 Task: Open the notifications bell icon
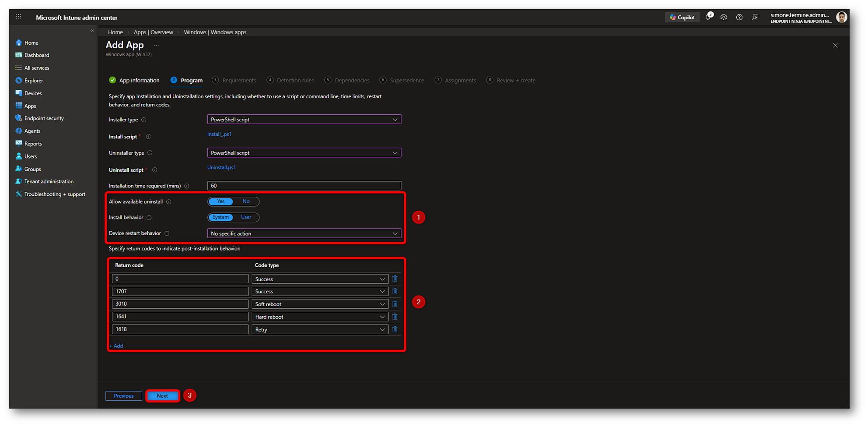point(708,18)
